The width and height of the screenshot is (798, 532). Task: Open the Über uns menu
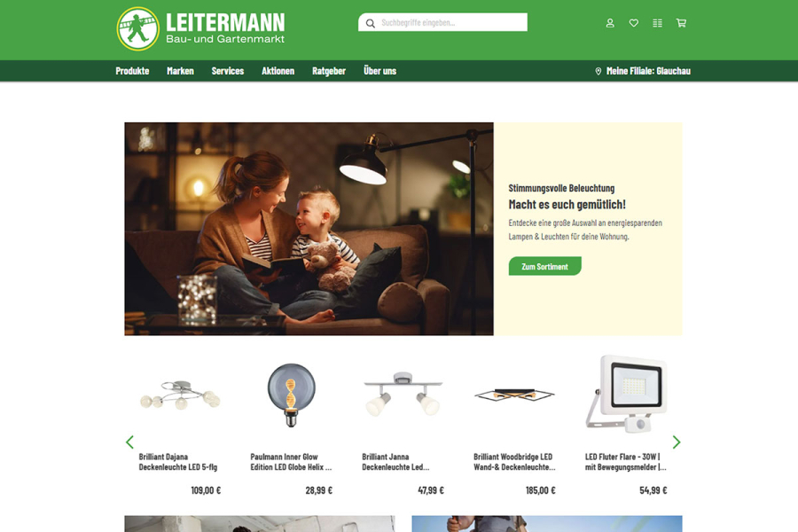pos(379,71)
